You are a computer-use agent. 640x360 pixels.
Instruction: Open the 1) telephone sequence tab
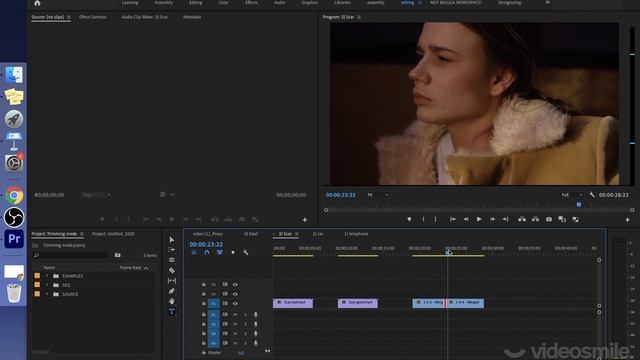356,234
